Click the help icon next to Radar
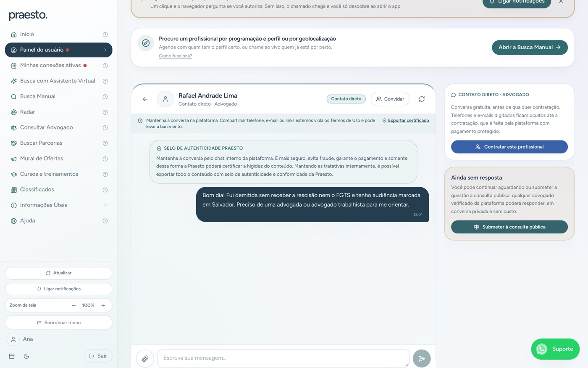The image size is (588, 368). pos(105,112)
